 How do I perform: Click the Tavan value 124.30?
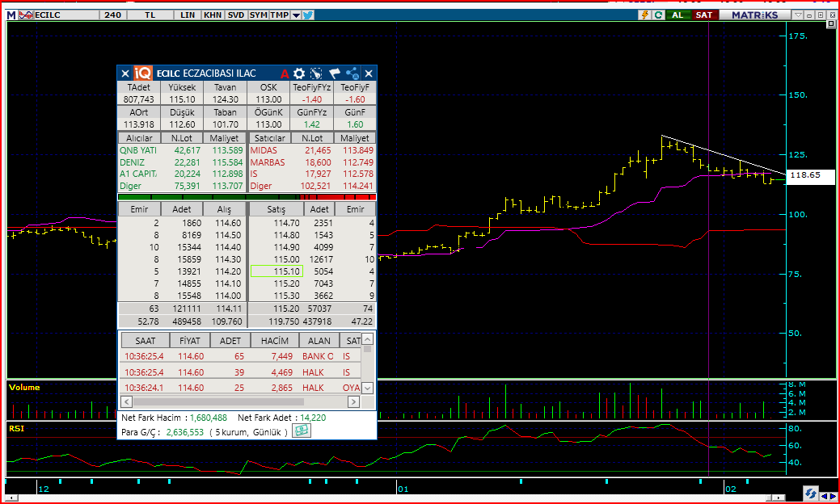point(225,99)
